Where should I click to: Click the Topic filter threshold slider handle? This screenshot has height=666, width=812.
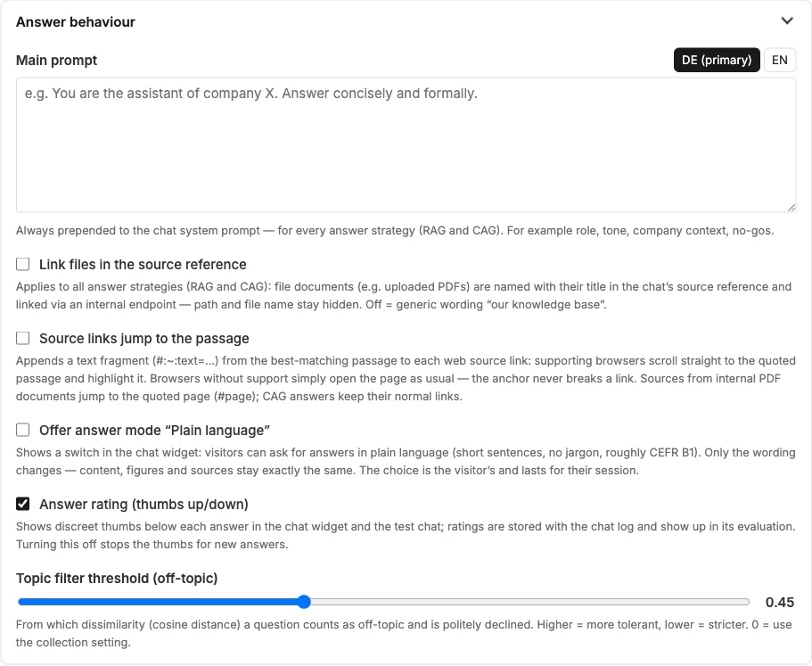pyautogui.click(x=304, y=602)
